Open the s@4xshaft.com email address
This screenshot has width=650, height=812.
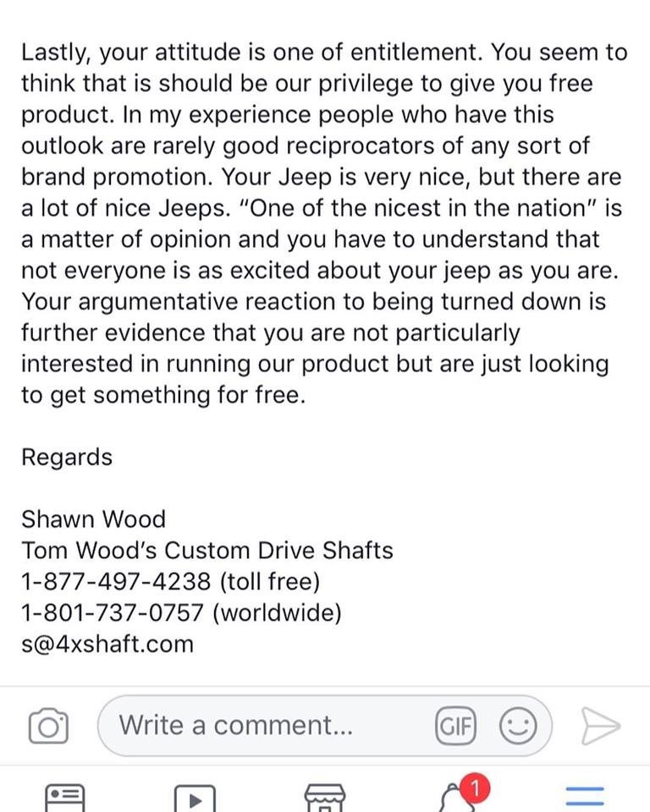point(107,644)
